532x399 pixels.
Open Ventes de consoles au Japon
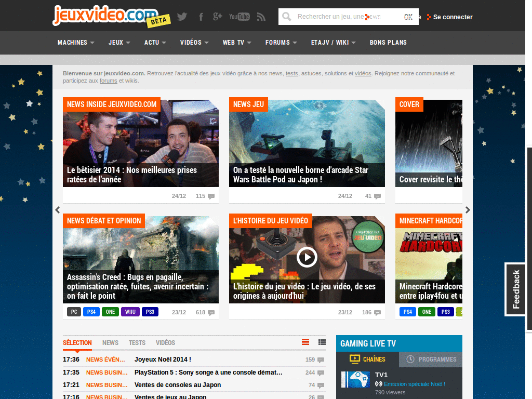pyautogui.click(x=178, y=385)
